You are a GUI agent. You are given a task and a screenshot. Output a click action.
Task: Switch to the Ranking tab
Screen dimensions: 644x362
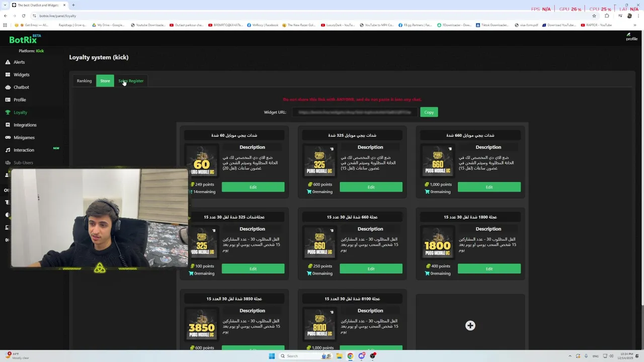[x=84, y=80]
